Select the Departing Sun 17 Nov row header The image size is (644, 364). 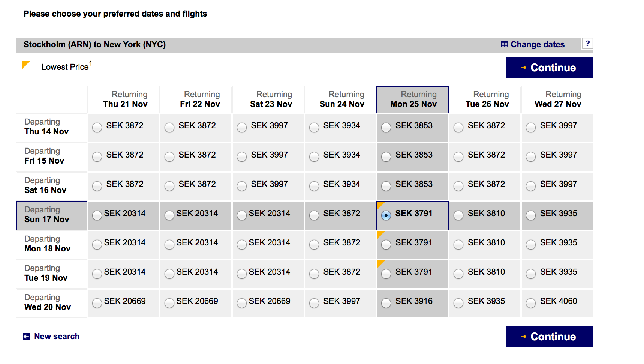tap(52, 215)
